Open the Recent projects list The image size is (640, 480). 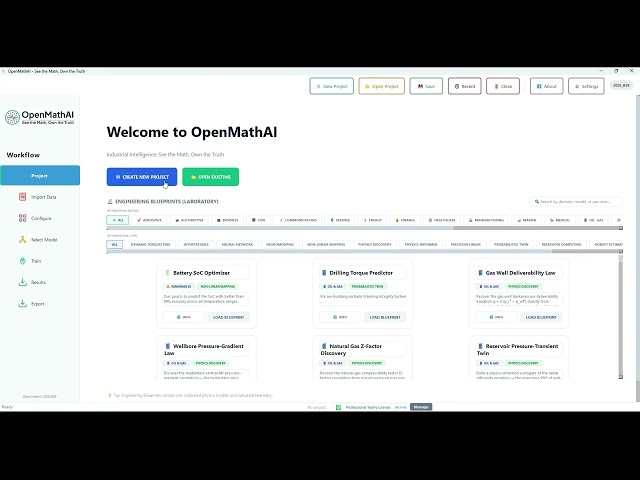pyautogui.click(x=464, y=86)
